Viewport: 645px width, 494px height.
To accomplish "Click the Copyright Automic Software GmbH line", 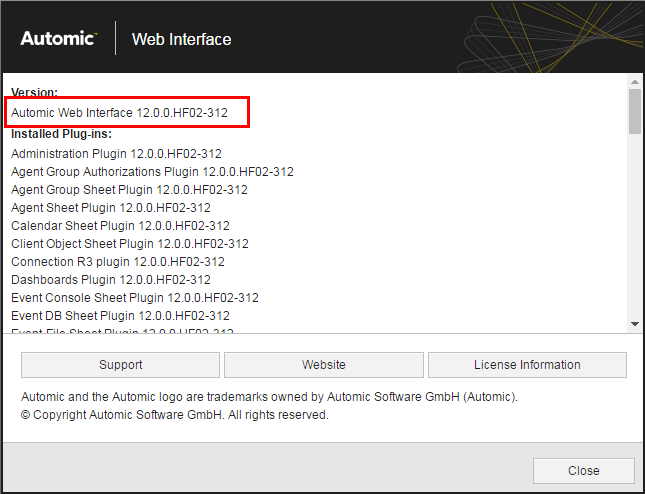I will point(175,415).
